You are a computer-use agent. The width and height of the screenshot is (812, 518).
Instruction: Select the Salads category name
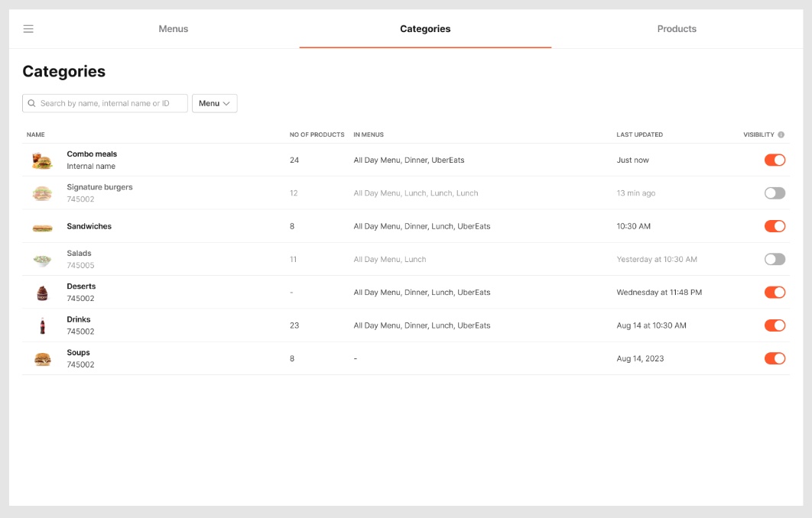(x=79, y=254)
